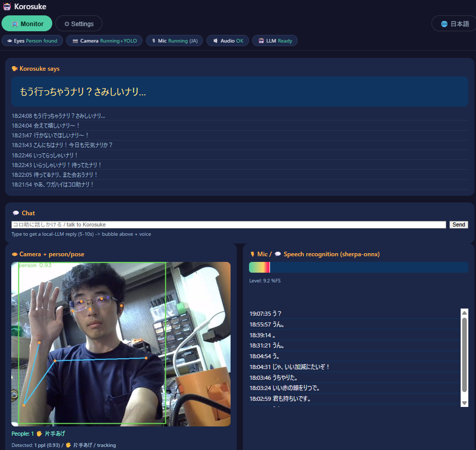This screenshot has width=476, height=450.
Task: Click the People: 1 片手あげ status text
Action: 38,434
